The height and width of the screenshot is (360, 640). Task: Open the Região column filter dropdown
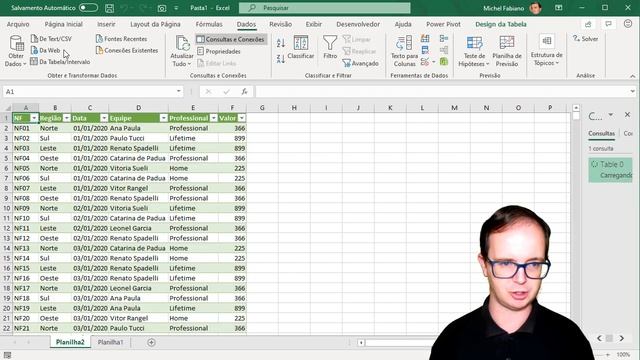pos(67,118)
